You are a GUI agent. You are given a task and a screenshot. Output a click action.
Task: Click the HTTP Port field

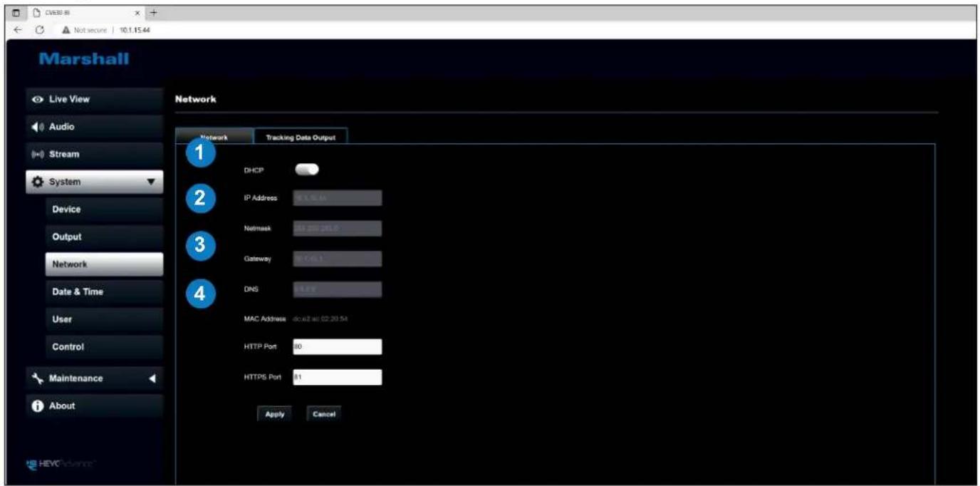337,347
